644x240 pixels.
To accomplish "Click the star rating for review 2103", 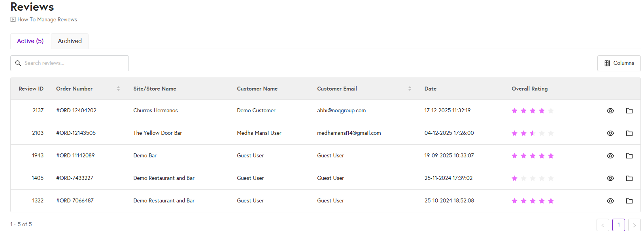I will coord(532,133).
